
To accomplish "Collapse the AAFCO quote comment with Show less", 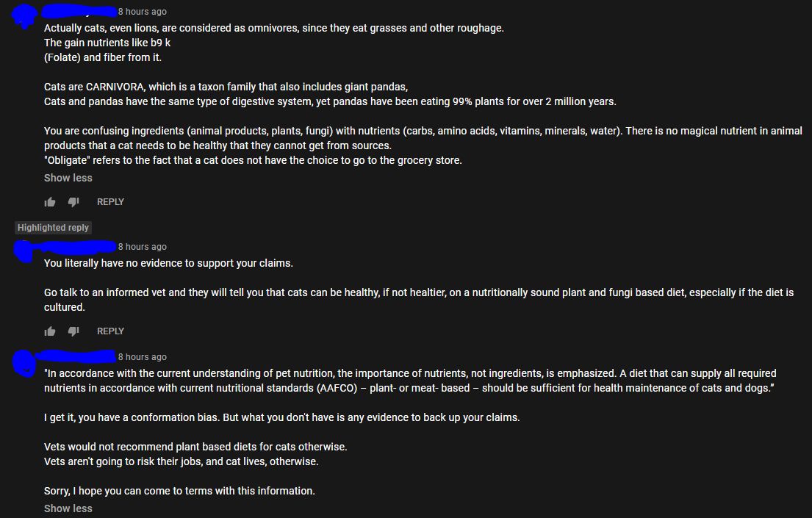I will tap(68, 508).
